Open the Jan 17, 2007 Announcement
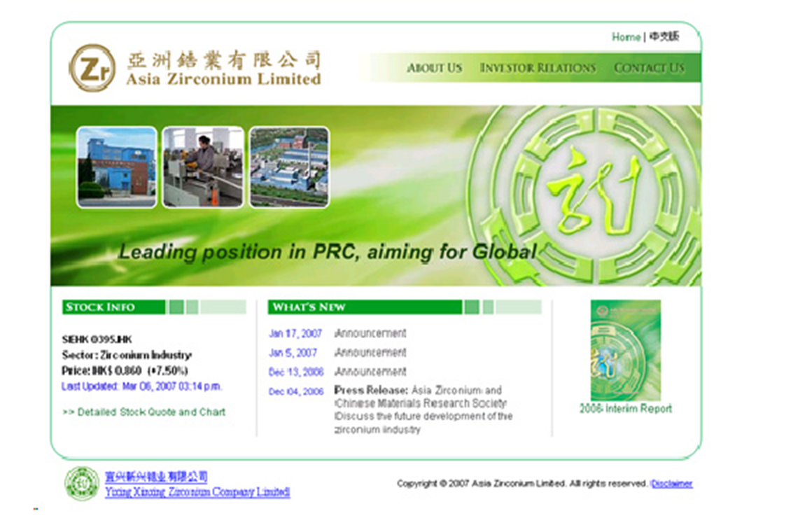798x532 pixels. [370, 333]
